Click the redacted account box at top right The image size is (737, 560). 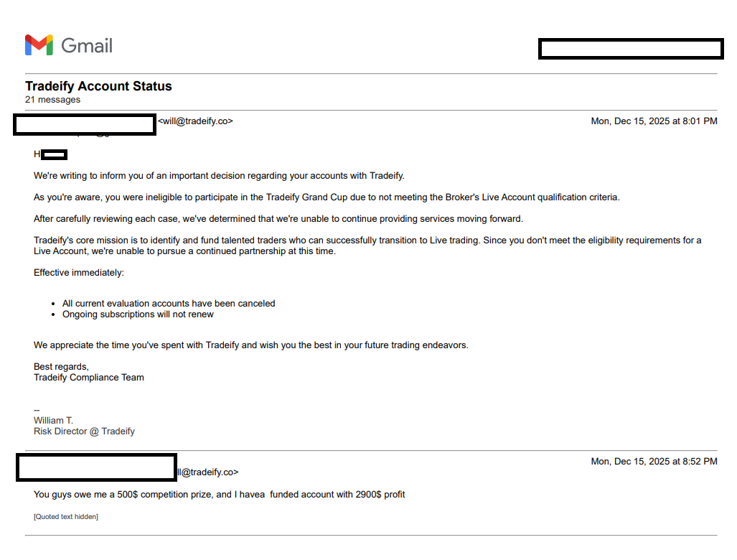631,49
